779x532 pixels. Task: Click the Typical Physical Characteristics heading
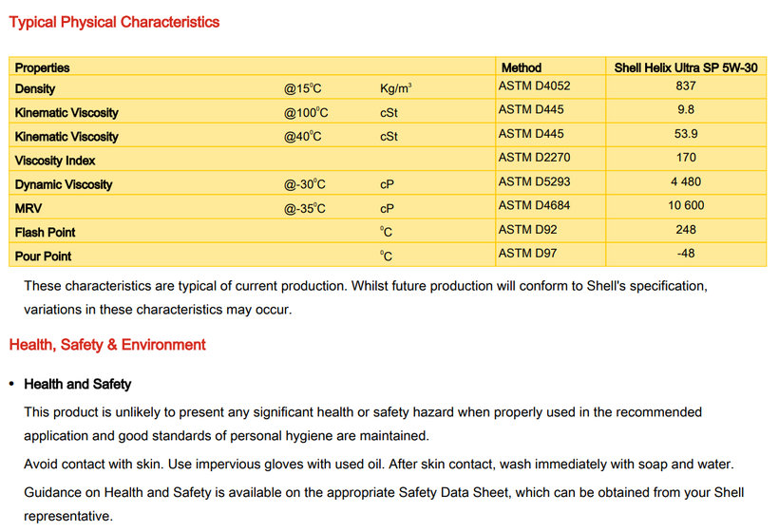114,22
